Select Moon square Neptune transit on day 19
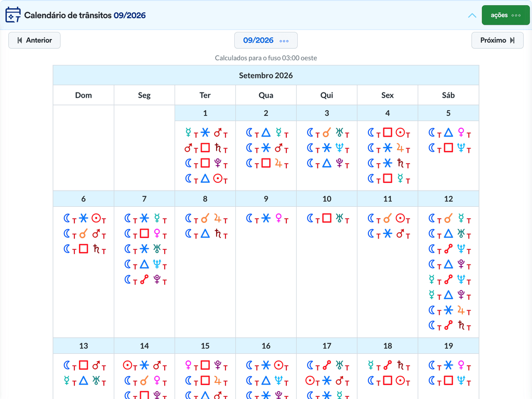The height and width of the screenshot is (399, 532). tap(449, 381)
